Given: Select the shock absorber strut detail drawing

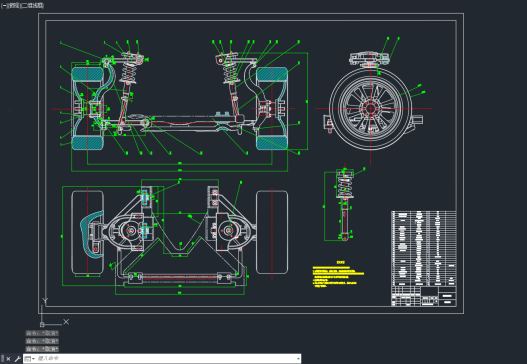Looking at the screenshot, I should (344, 204).
